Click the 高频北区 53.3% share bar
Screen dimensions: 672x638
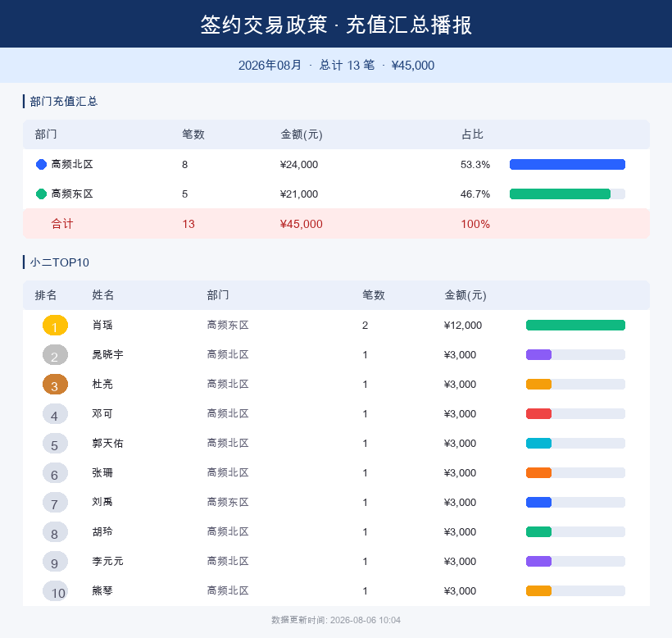567,165
